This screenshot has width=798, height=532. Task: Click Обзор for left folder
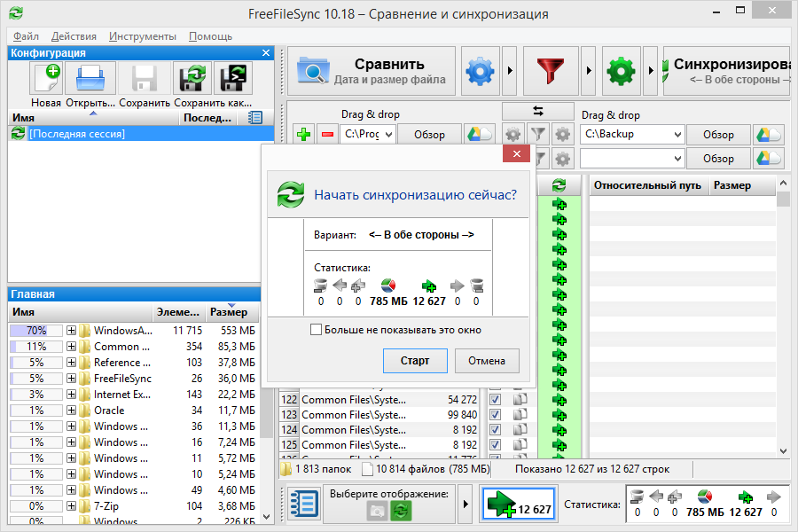[429, 135]
